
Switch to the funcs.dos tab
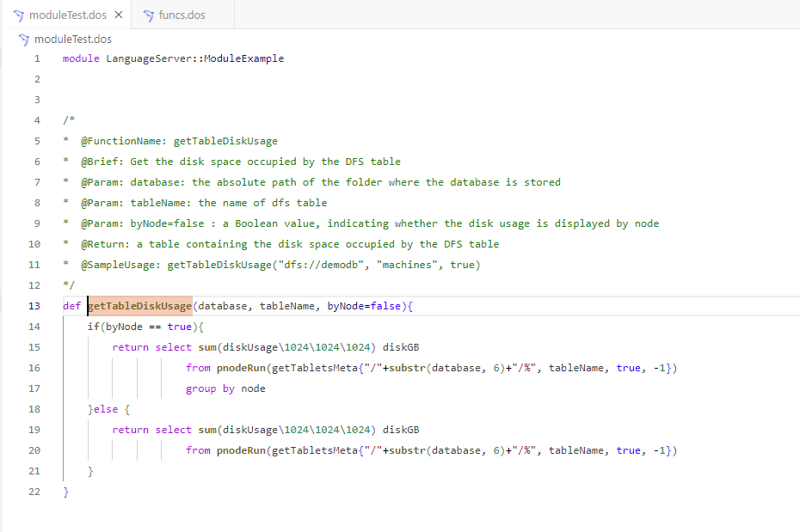(182, 15)
